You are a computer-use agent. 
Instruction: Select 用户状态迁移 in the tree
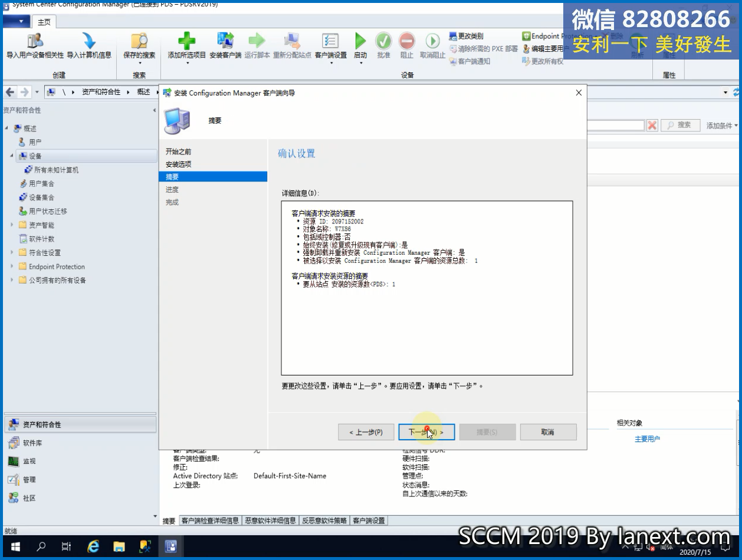point(48,211)
